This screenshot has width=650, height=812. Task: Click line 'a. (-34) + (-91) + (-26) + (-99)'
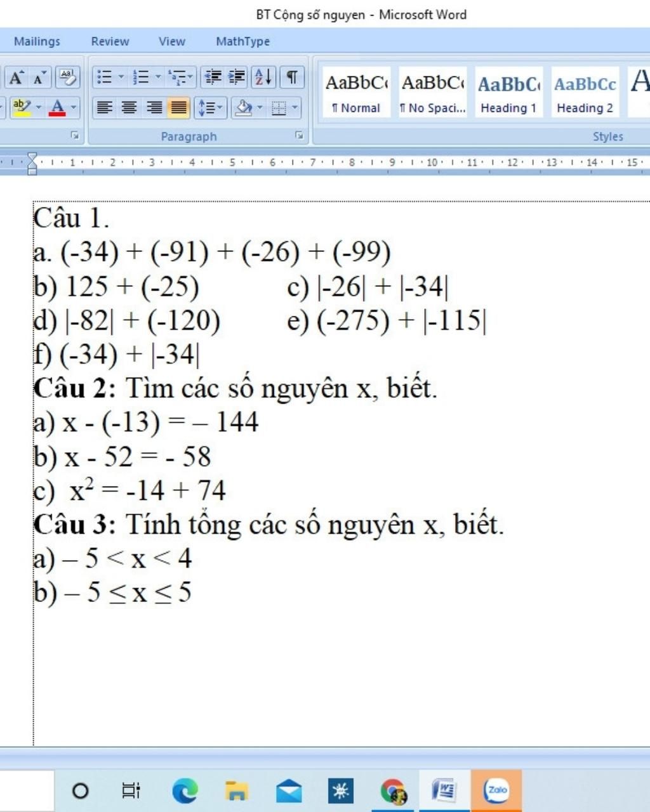(x=212, y=252)
